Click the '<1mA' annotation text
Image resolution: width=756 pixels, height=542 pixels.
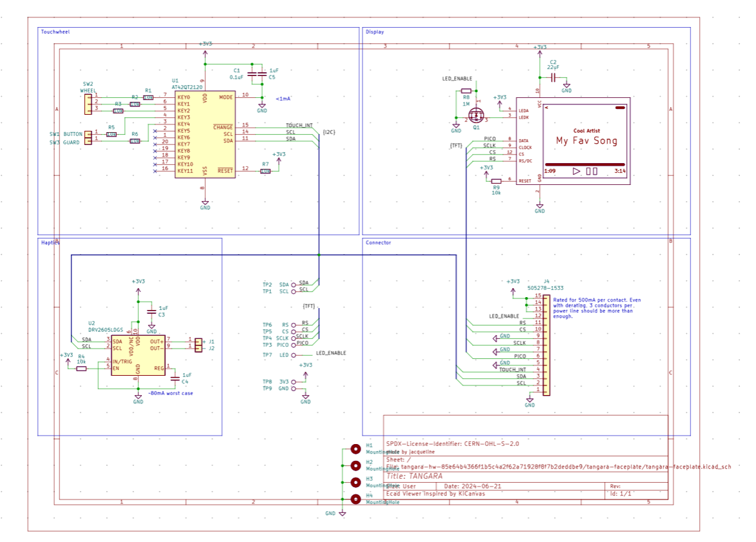(x=283, y=99)
